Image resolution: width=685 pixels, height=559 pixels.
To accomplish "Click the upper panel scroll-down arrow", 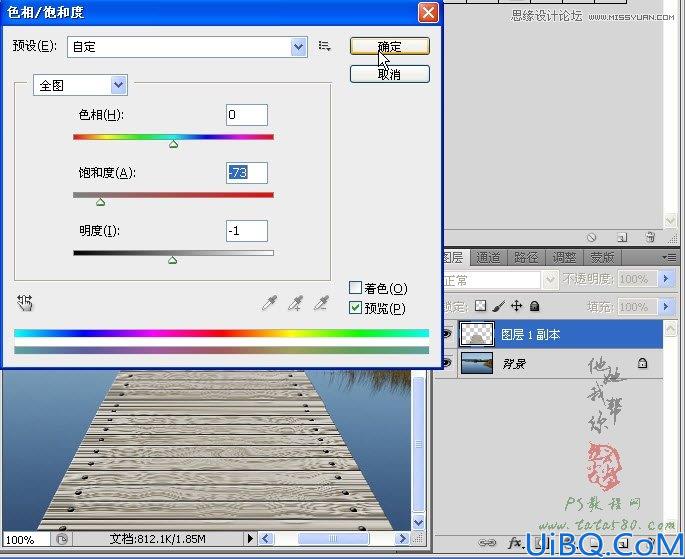I will (670, 220).
